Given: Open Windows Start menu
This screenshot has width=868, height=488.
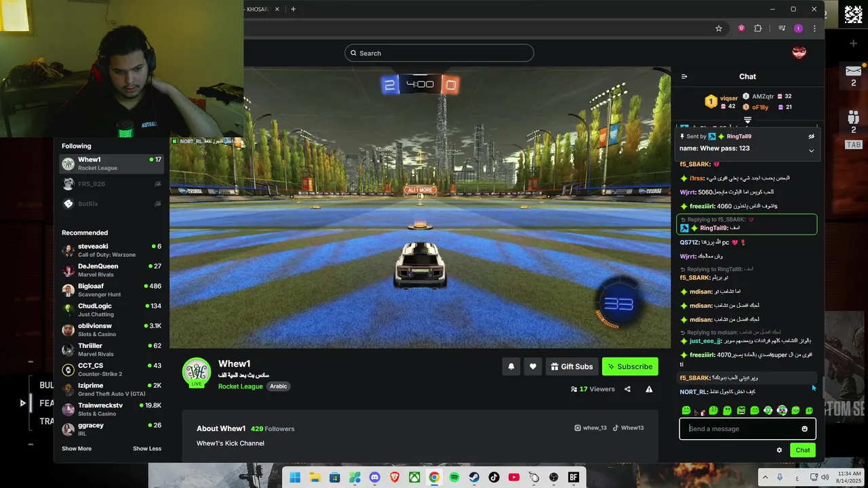Looking at the screenshot, I should point(295,478).
